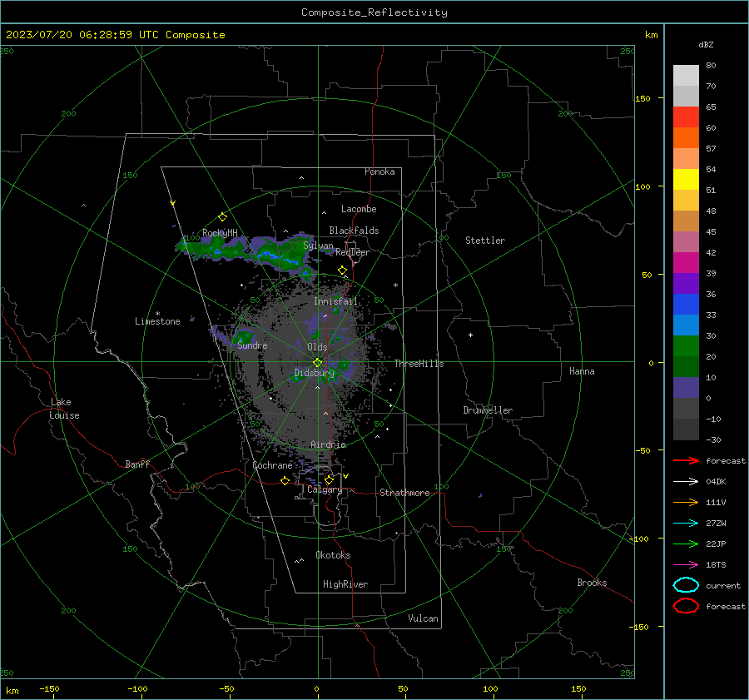
Task: Click the yellow diamond marker beside RockyMH
Action: [222, 217]
